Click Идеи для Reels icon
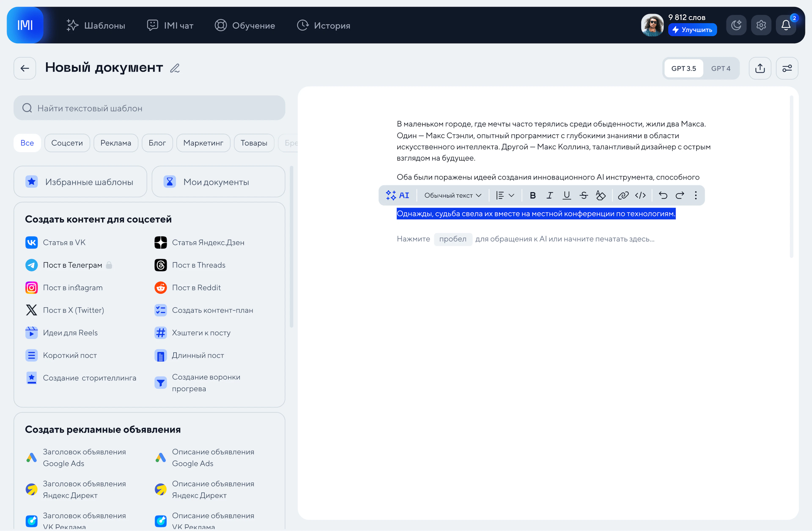This screenshot has width=812, height=531. pos(32,332)
